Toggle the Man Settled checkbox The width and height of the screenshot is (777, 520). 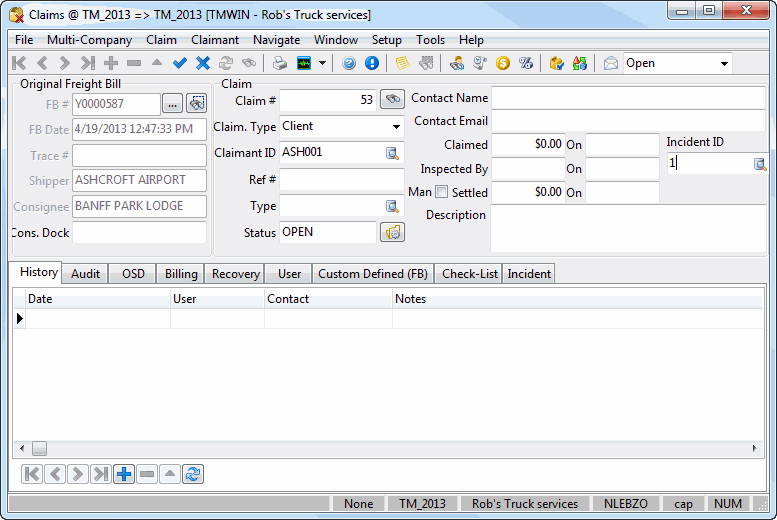click(x=441, y=192)
